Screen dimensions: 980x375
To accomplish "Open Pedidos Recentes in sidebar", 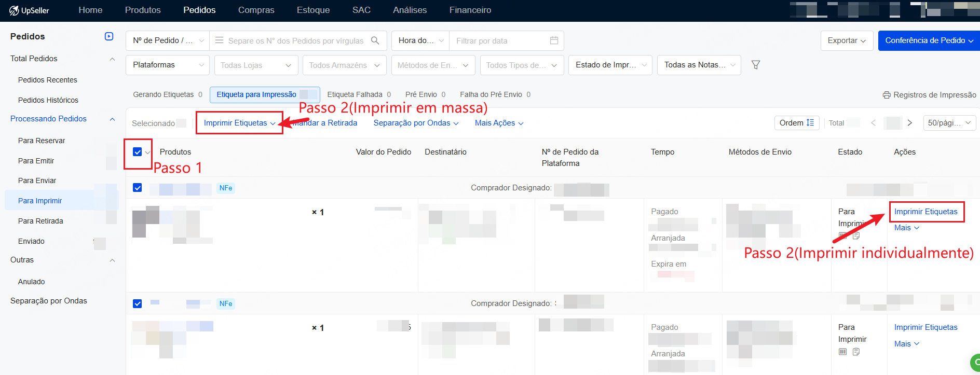I will 47,80.
